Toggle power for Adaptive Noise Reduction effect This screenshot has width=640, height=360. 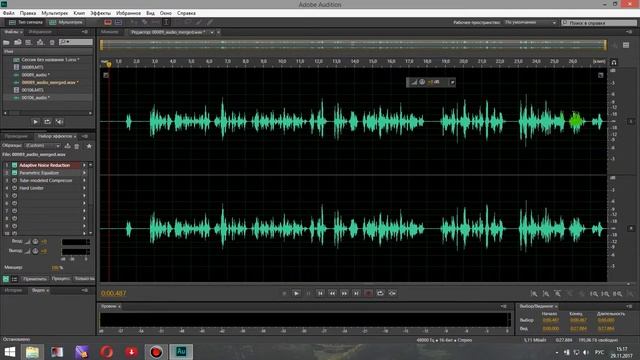[x=14, y=165]
